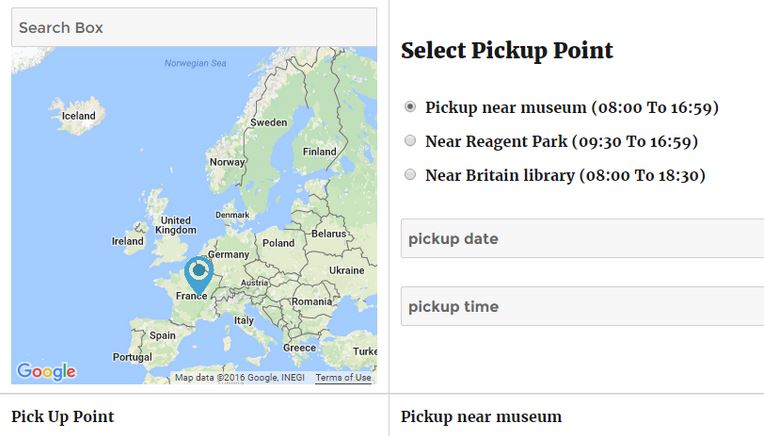764x436 pixels.
Task: Click the United Kingdom label on the map
Action: [175, 225]
